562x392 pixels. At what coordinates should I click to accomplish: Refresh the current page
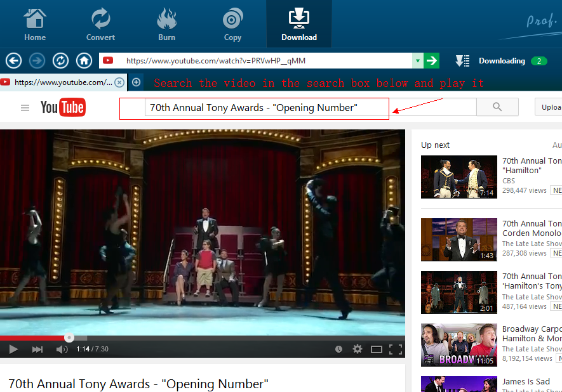pyautogui.click(x=60, y=60)
